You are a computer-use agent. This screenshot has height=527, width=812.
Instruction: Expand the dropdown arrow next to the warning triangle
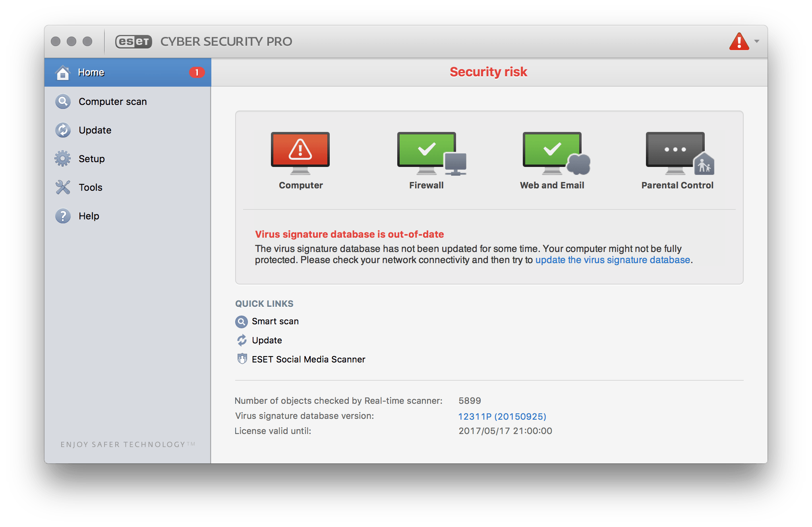point(757,41)
